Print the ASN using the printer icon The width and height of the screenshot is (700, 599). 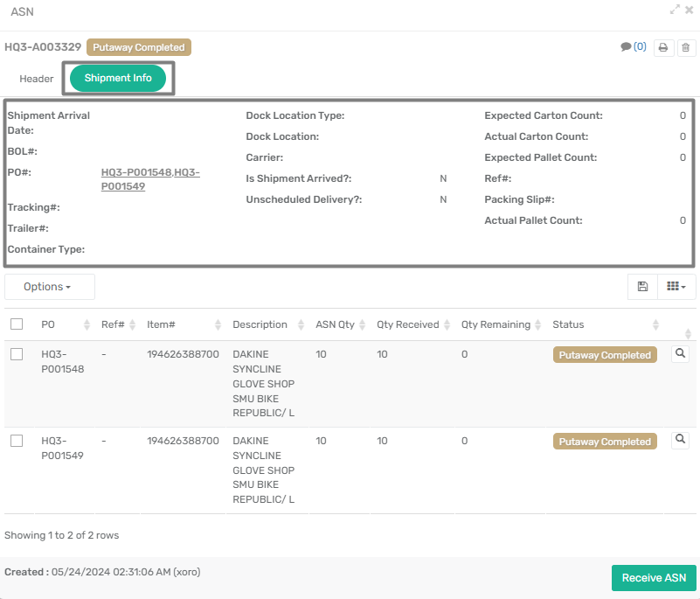pos(663,47)
